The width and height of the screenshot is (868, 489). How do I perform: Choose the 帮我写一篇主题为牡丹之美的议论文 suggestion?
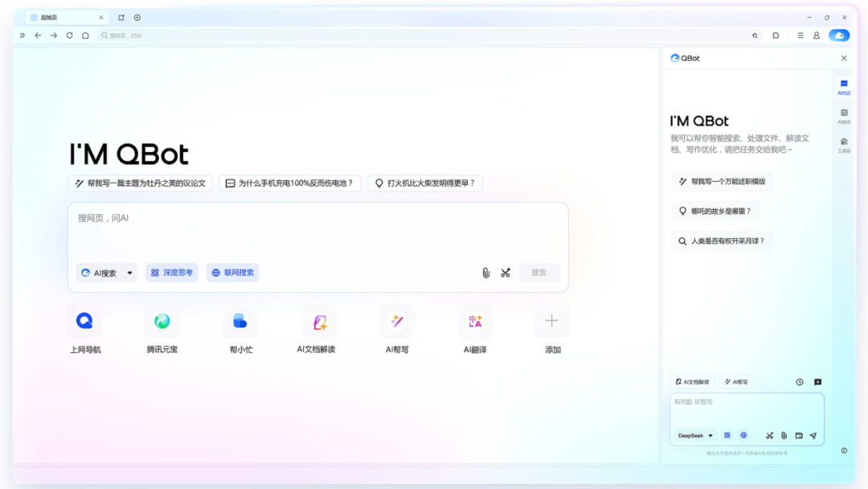pyautogui.click(x=140, y=183)
